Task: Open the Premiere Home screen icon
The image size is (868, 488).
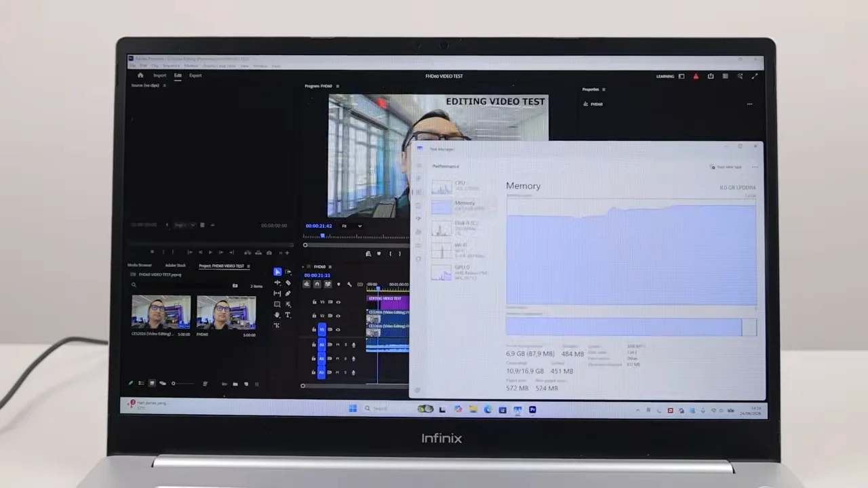Action: point(140,75)
